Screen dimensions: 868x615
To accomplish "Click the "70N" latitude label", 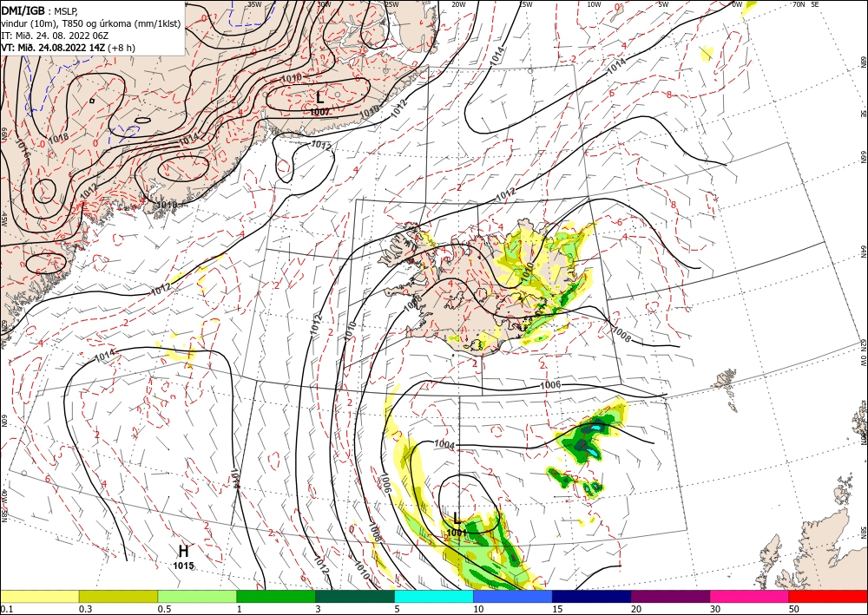I will click(x=799, y=4).
